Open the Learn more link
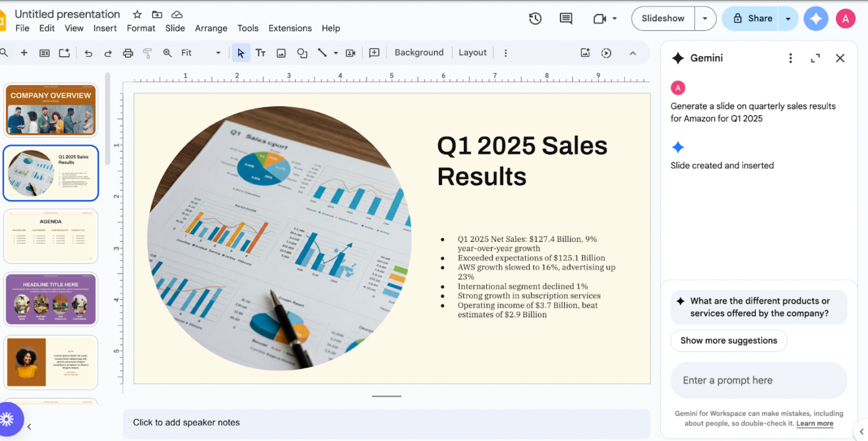This screenshot has height=441, width=868. coord(815,424)
